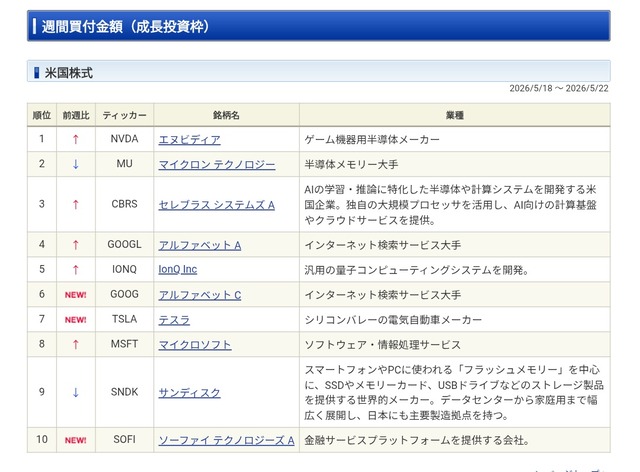The width and height of the screenshot is (640, 472).
Task: Click the rank 10 cell
Action: click(42, 440)
